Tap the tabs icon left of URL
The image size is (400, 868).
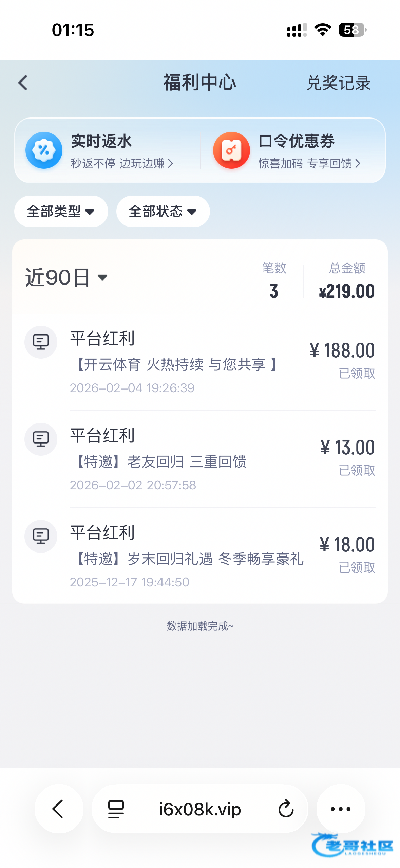click(116, 809)
